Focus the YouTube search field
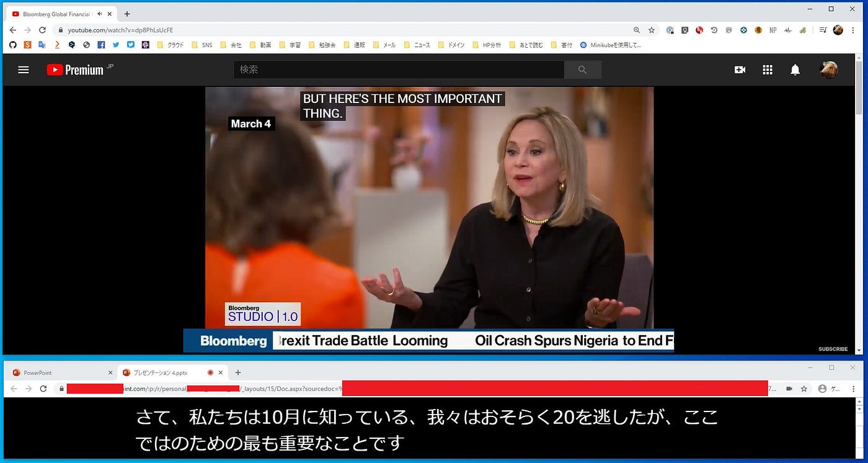The height and width of the screenshot is (463, 868). point(399,70)
